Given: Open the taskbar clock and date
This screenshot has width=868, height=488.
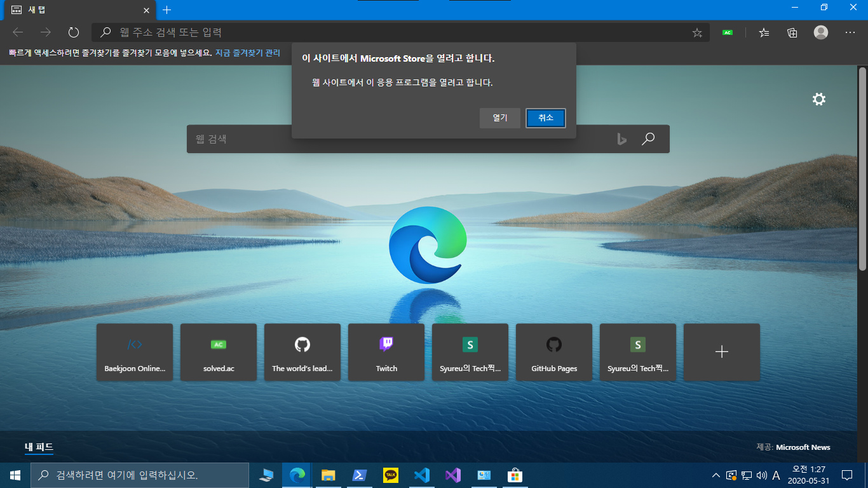Looking at the screenshot, I should (808, 475).
